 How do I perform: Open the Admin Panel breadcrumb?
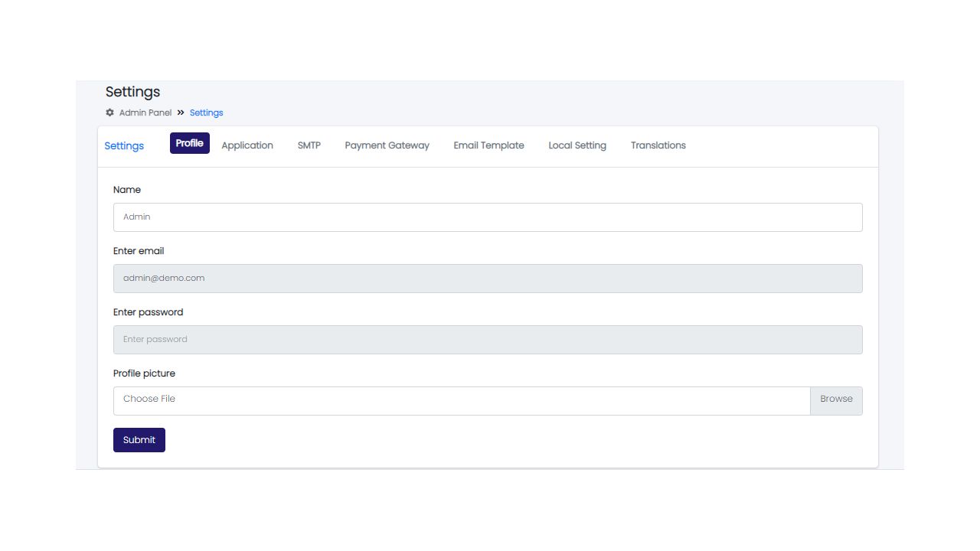(145, 112)
